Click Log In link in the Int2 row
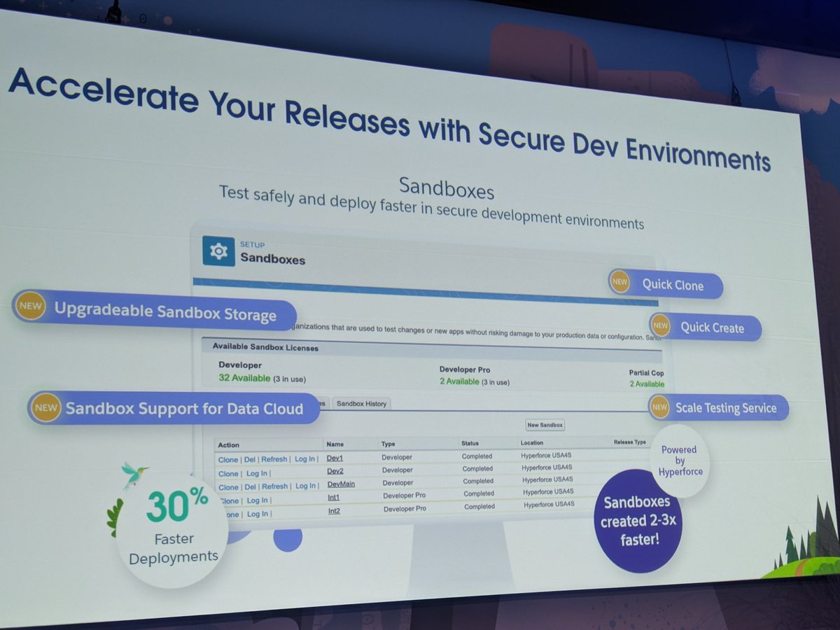The width and height of the screenshot is (840, 630). pyautogui.click(x=258, y=514)
